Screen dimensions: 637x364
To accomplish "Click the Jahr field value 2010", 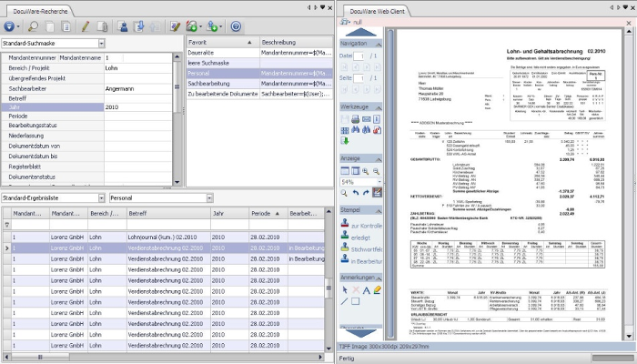I will tap(138, 107).
